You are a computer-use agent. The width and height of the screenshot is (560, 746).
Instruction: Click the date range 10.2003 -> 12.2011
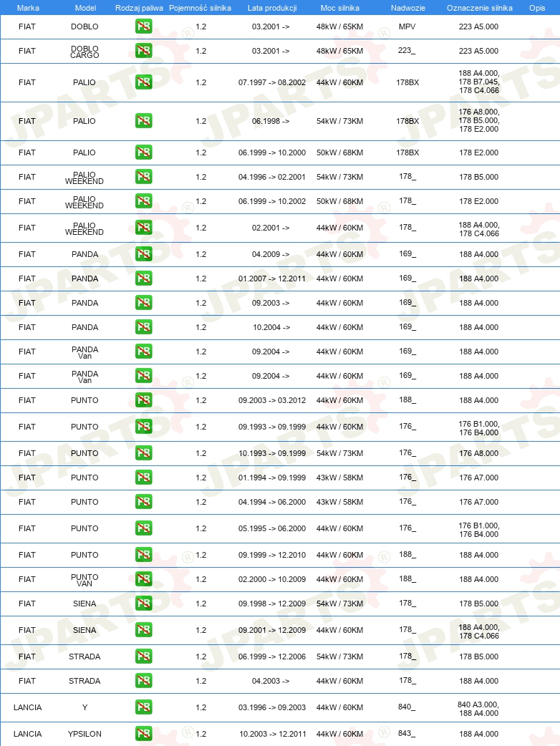pos(272,734)
